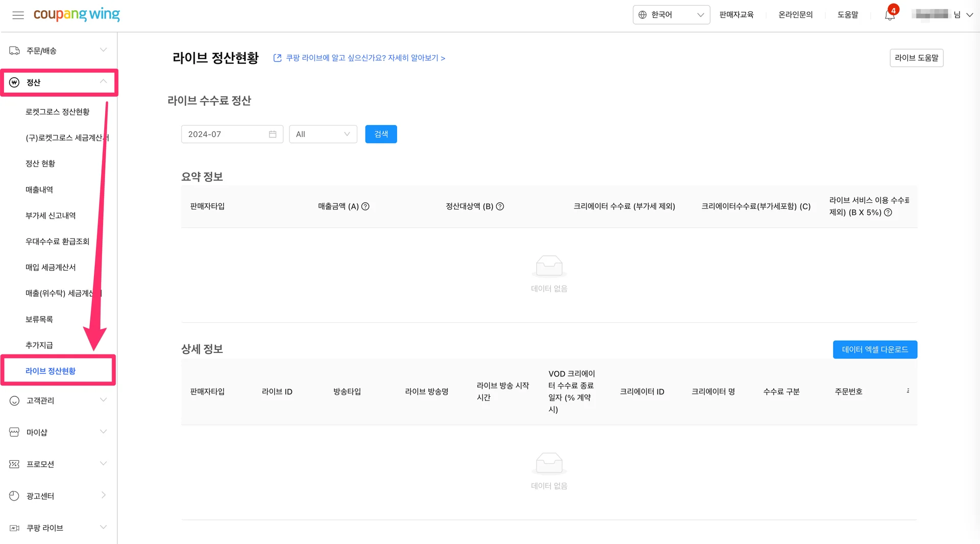Open the calendar icon in date picker
This screenshot has width=980, height=544.
pyautogui.click(x=272, y=134)
